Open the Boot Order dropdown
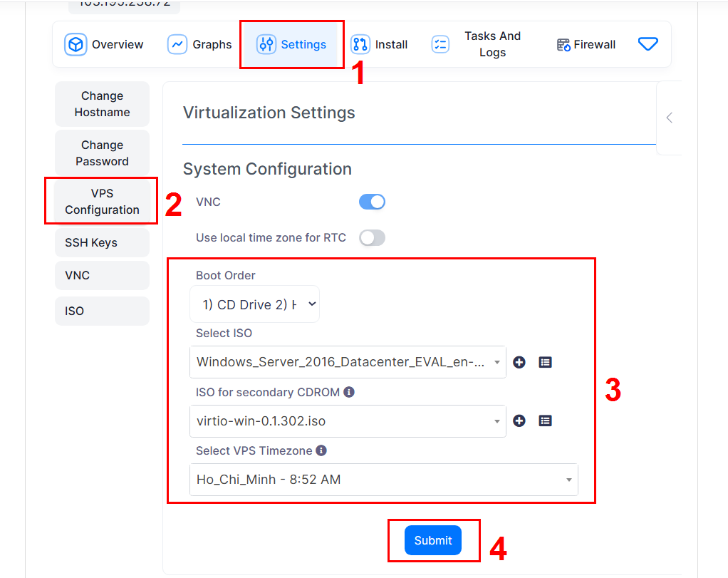The width and height of the screenshot is (728, 578). [254, 304]
